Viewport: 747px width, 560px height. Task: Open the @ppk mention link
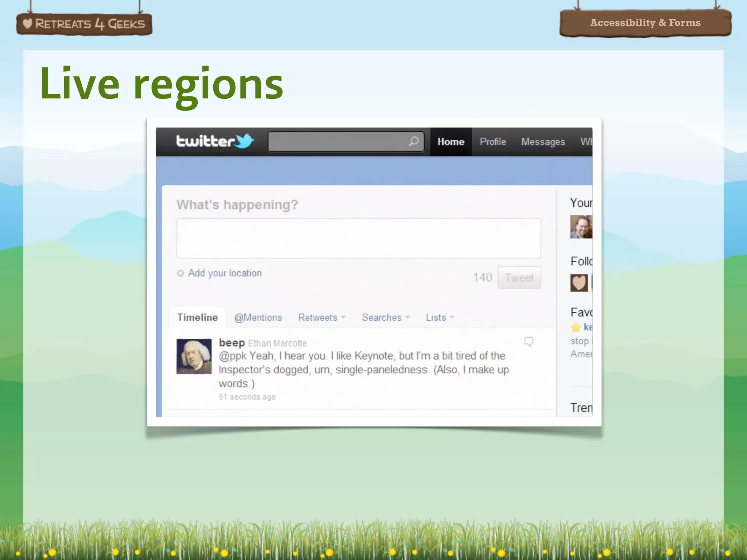pyautogui.click(x=233, y=356)
